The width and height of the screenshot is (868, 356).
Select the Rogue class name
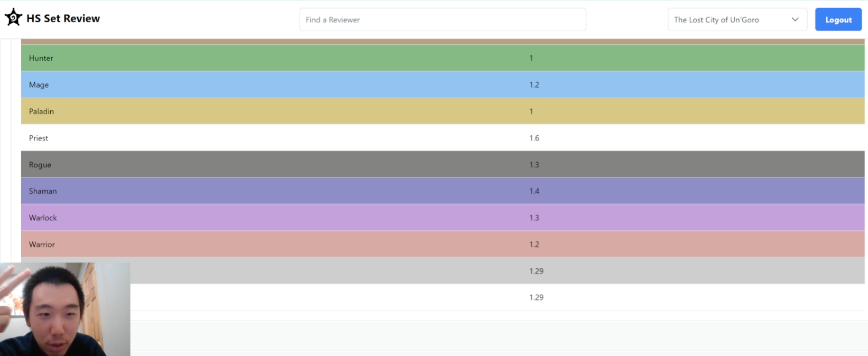40,165
